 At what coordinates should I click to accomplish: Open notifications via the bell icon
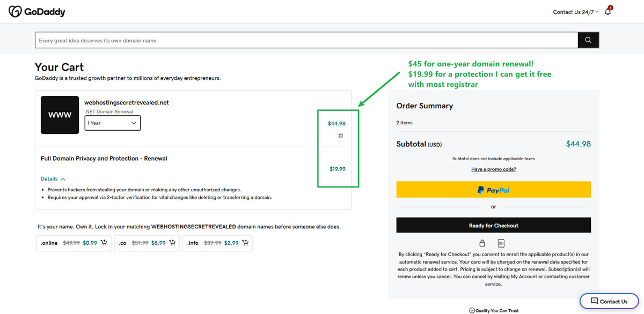click(607, 11)
